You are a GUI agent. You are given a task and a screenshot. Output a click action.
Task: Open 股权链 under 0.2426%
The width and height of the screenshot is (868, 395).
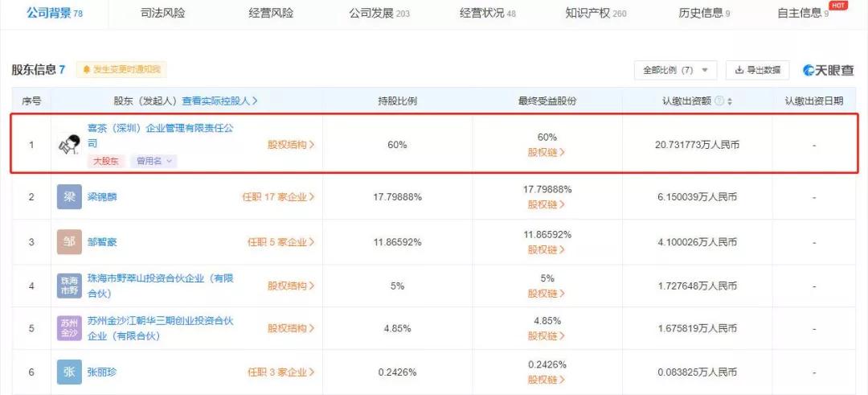(x=547, y=380)
